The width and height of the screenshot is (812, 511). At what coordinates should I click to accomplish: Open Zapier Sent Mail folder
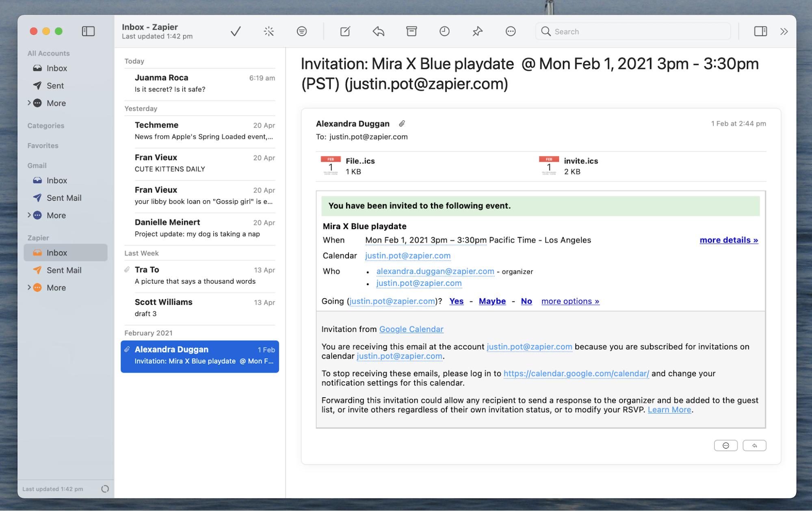click(x=64, y=270)
